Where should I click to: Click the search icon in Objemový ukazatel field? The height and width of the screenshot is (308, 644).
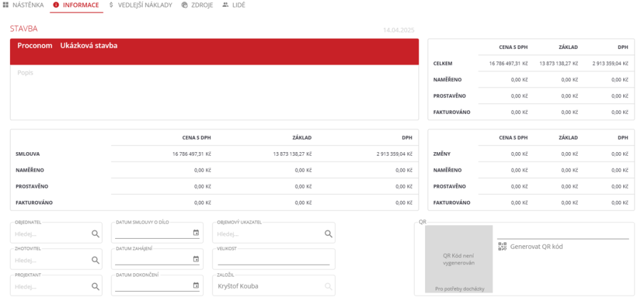(328, 234)
